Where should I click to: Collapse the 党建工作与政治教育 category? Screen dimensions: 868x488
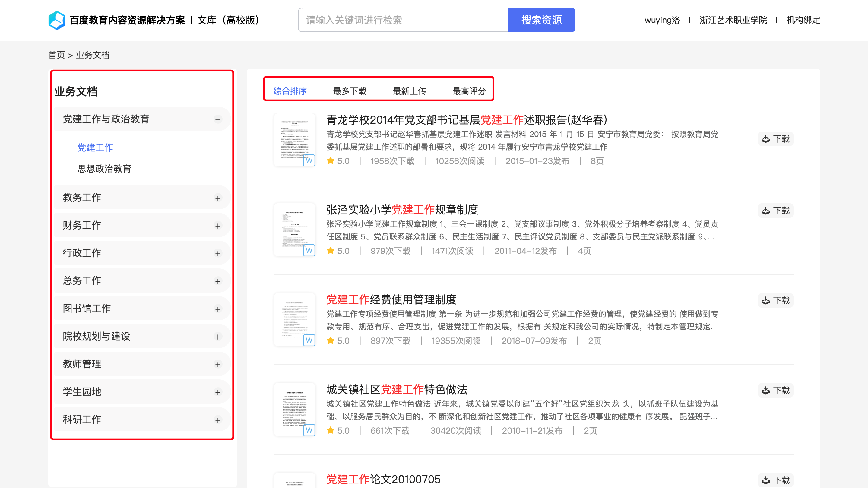[x=218, y=119]
